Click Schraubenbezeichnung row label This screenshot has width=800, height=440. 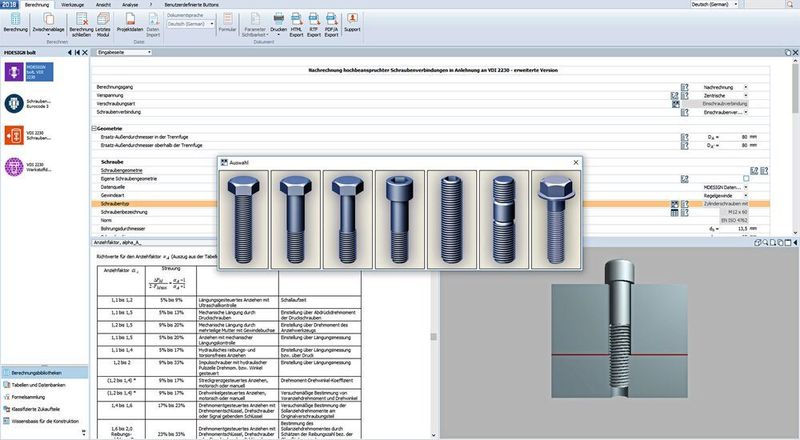click(124, 212)
